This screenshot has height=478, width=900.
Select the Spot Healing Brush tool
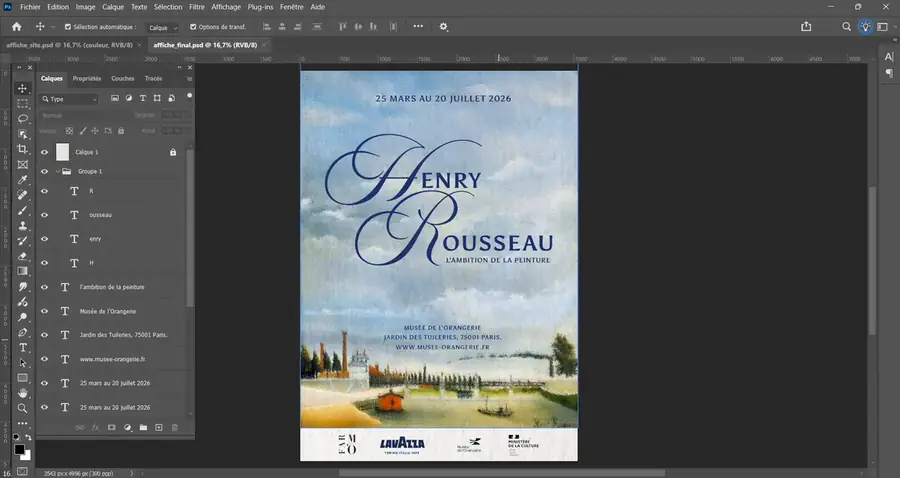22,195
